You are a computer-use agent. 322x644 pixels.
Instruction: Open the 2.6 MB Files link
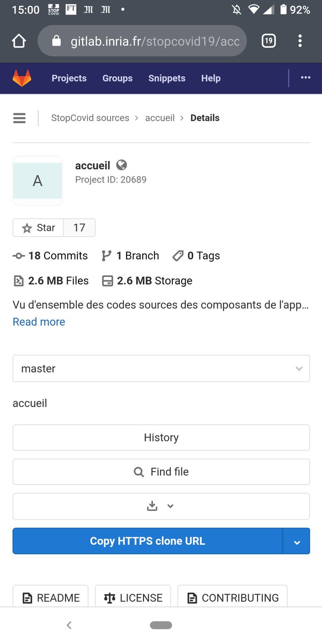click(x=51, y=281)
